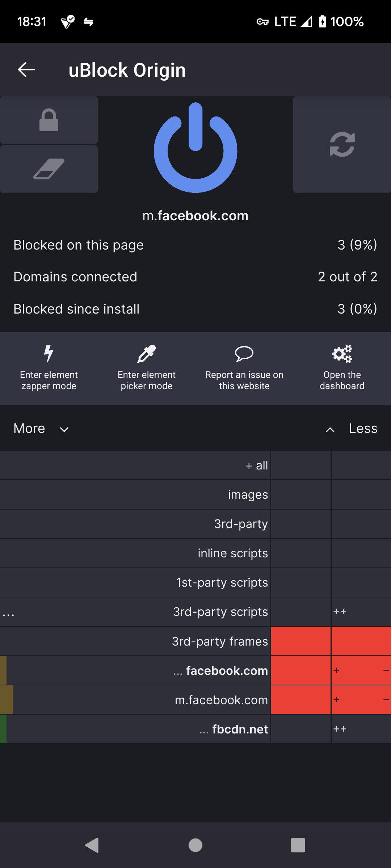Select the m.facebook.com domain row
Screen dimensions: 391x868
click(x=221, y=700)
